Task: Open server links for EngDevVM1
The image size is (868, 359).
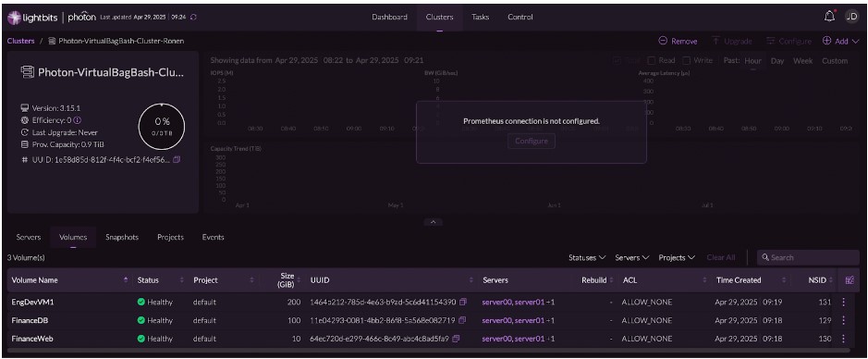Action: pyautogui.click(x=519, y=303)
